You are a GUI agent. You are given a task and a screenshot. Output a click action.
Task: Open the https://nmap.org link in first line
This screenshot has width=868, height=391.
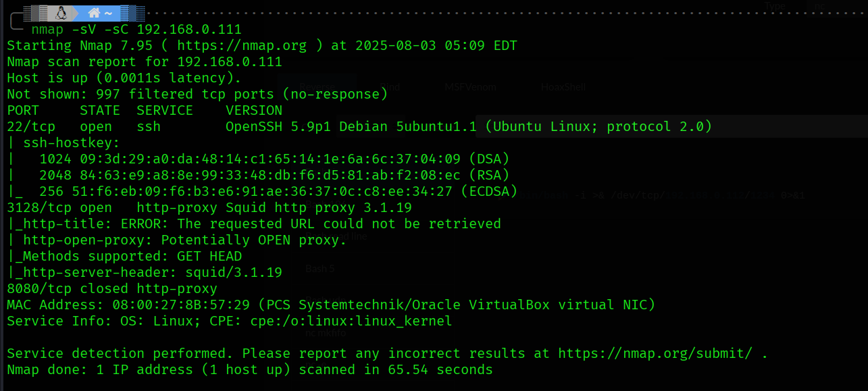pyautogui.click(x=242, y=46)
